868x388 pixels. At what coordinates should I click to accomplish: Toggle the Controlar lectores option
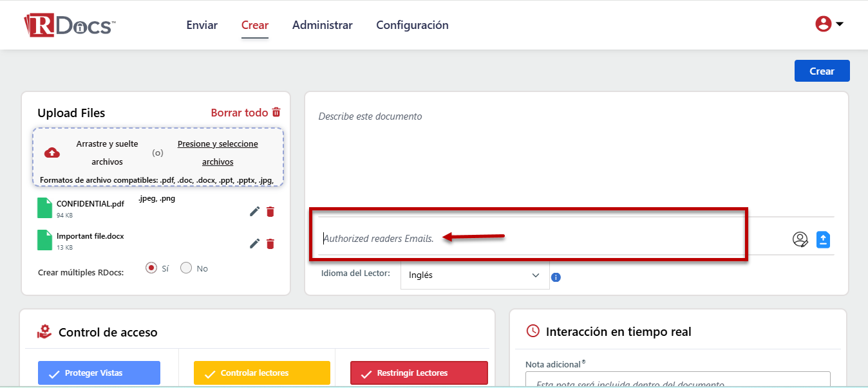(x=261, y=373)
